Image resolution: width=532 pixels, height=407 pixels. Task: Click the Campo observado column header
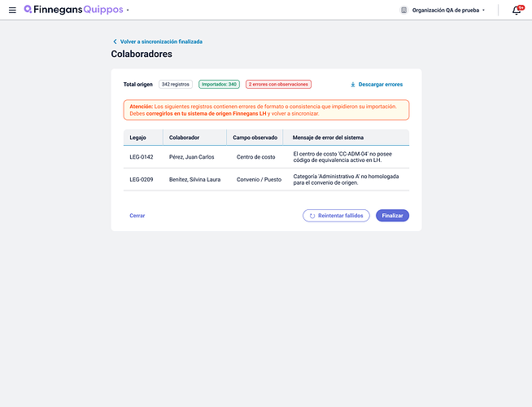(x=255, y=138)
